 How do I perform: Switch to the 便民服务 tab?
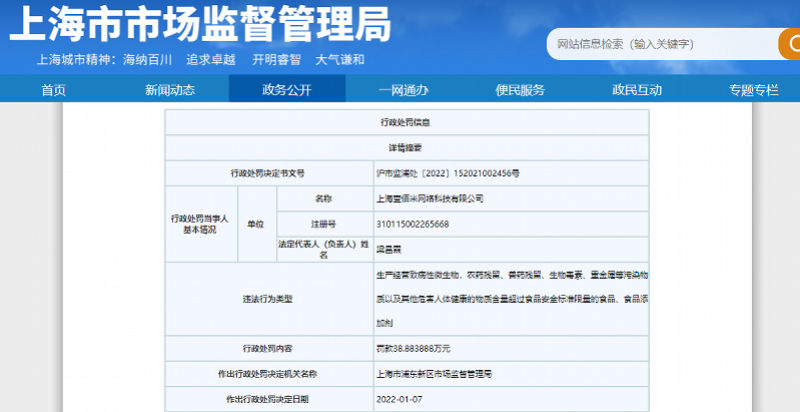(x=520, y=90)
